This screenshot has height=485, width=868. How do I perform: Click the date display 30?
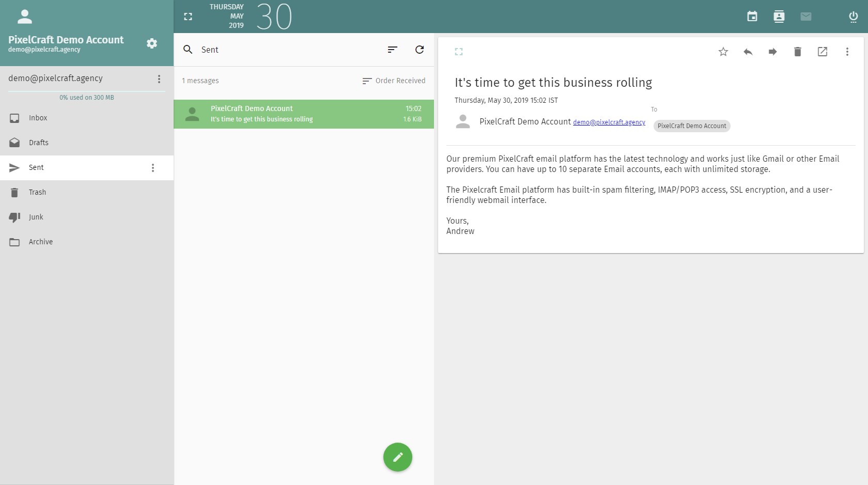(x=274, y=17)
